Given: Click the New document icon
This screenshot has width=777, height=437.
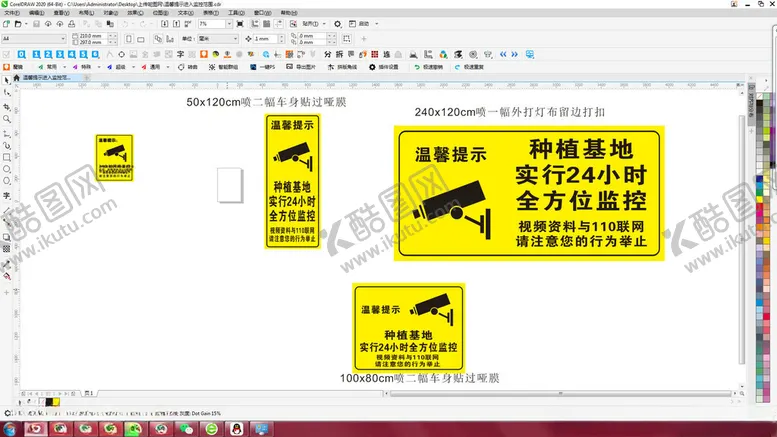Looking at the screenshot, I should point(6,24).
